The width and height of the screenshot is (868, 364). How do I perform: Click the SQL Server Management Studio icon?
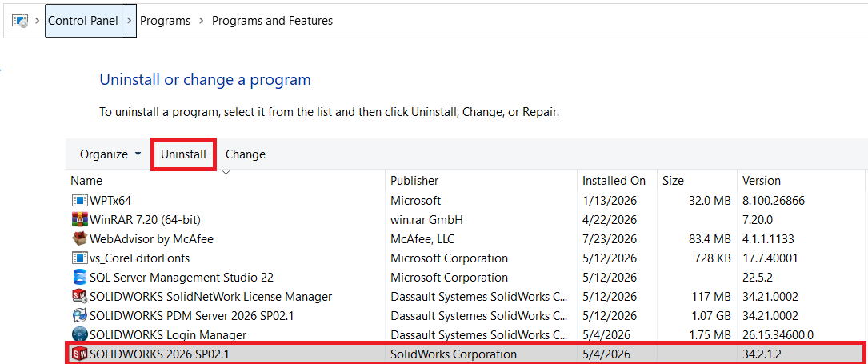tap(80, 277)
